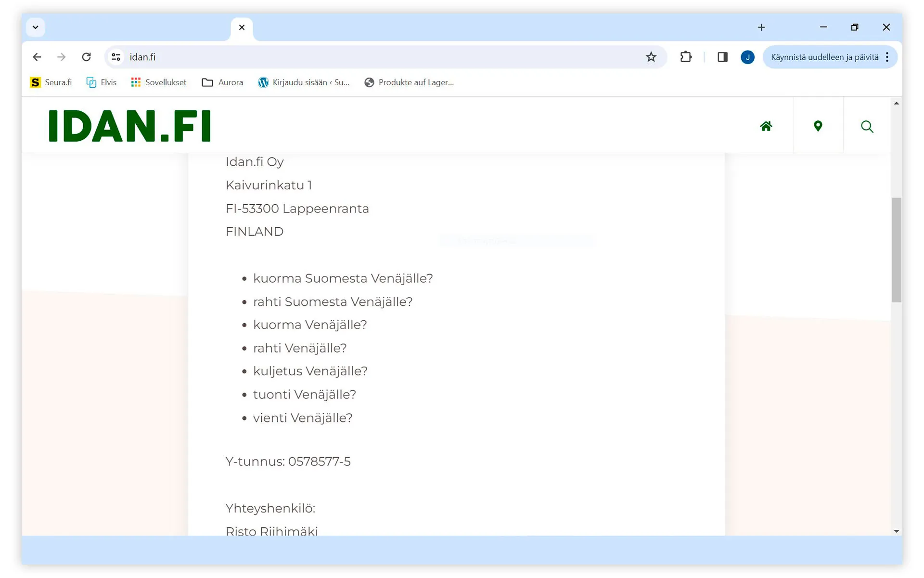Click Käynnistä uudelleen ja päivitä button
This screenshot has width=924, height=578.
pos(824,57)
